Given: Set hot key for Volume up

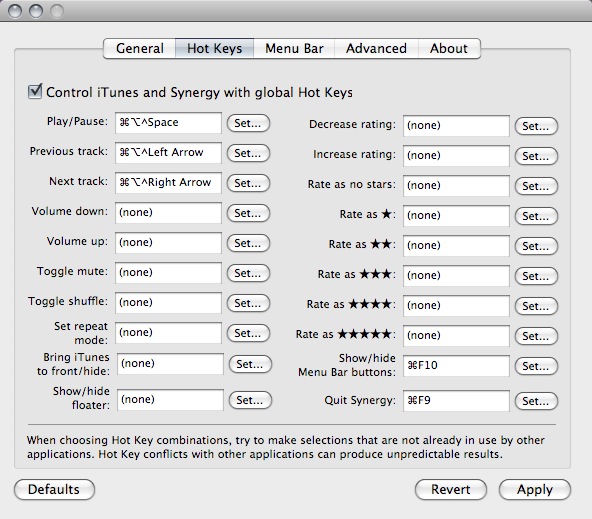Looking at the screenshot, I should tap(248, 243).
